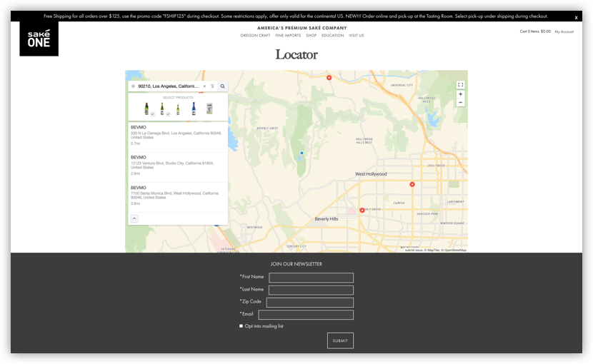Open BEVMO at 330 N La Cienega Blvd

[178, 137]
